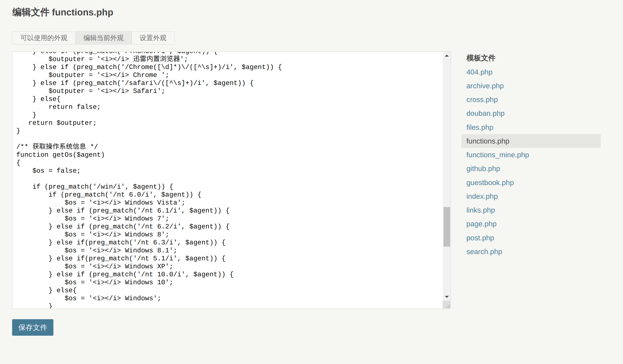Image resolution: width=623 pixels, height=364 pixels.
Task: Click the Chrome preg_match condition line
Action: coord(157,67)
